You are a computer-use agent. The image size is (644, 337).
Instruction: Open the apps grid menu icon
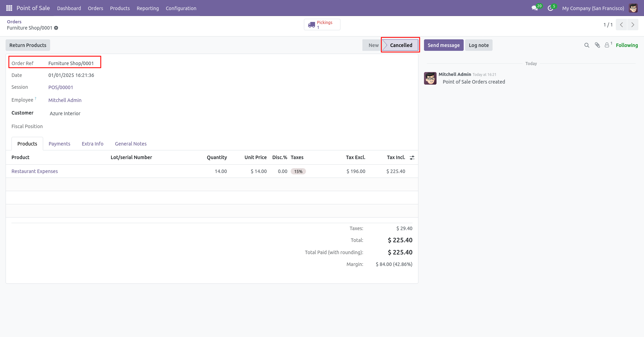[x=9, y=8]
